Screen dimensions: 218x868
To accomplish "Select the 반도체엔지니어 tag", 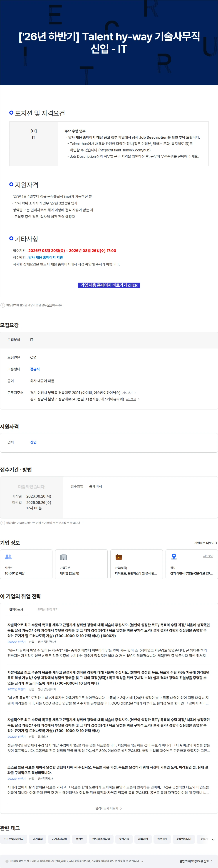I will point(101,839).
